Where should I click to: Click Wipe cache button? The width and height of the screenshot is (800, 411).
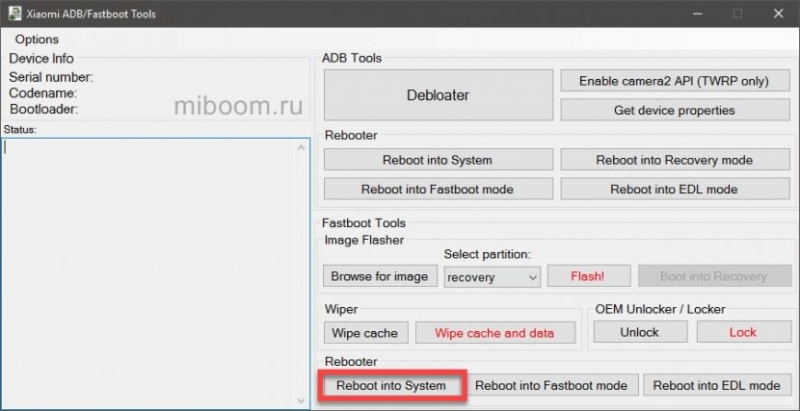click(365, 333)
